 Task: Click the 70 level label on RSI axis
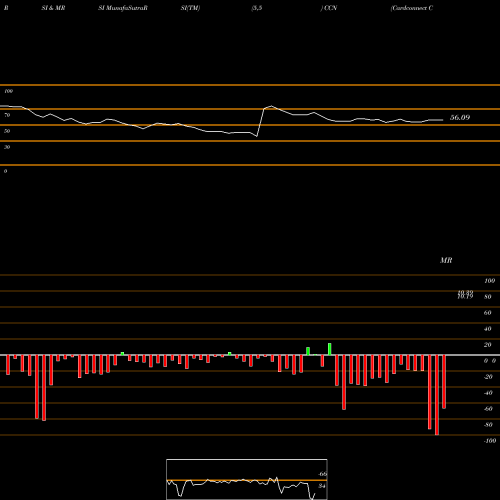coord(7,115)
